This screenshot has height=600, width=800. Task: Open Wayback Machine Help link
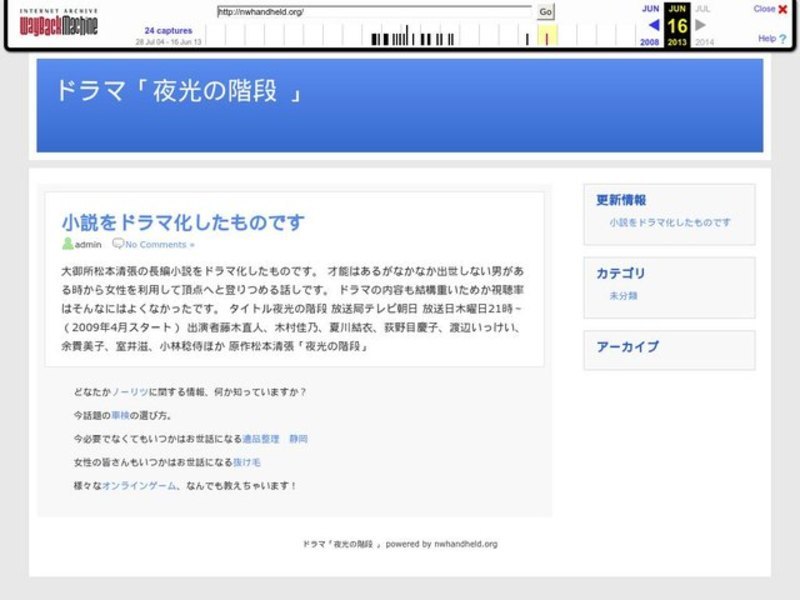(771, 38)
